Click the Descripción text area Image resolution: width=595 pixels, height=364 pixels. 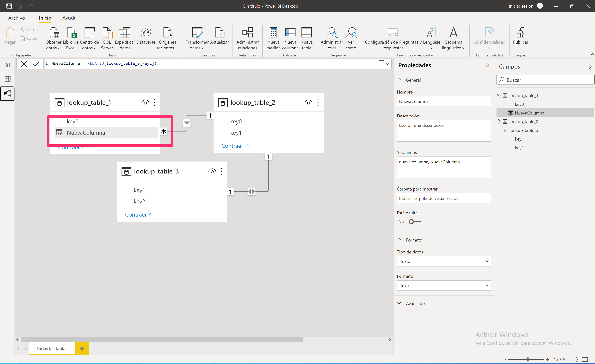click(444, 131)
